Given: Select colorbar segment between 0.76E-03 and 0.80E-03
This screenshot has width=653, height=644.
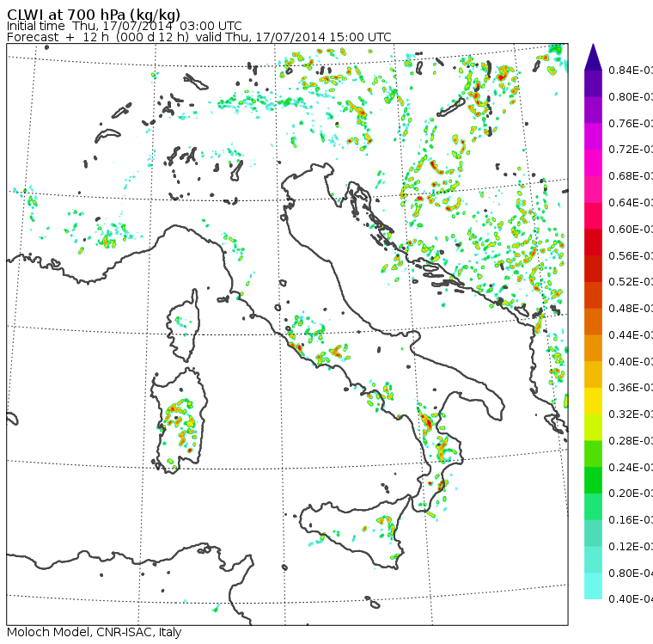Looking at the screenshot, I should click(x=594, y=110).
